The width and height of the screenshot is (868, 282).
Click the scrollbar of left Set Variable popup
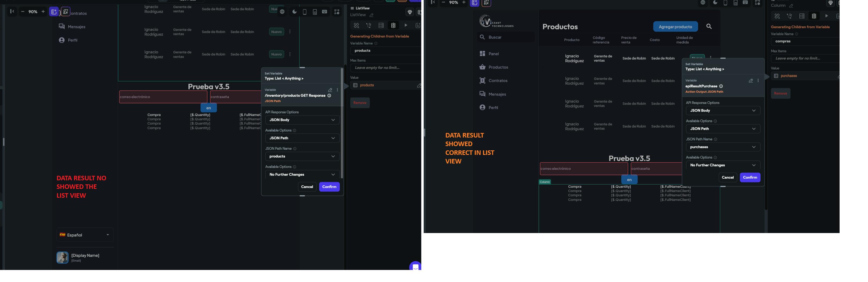click(342, 123)
